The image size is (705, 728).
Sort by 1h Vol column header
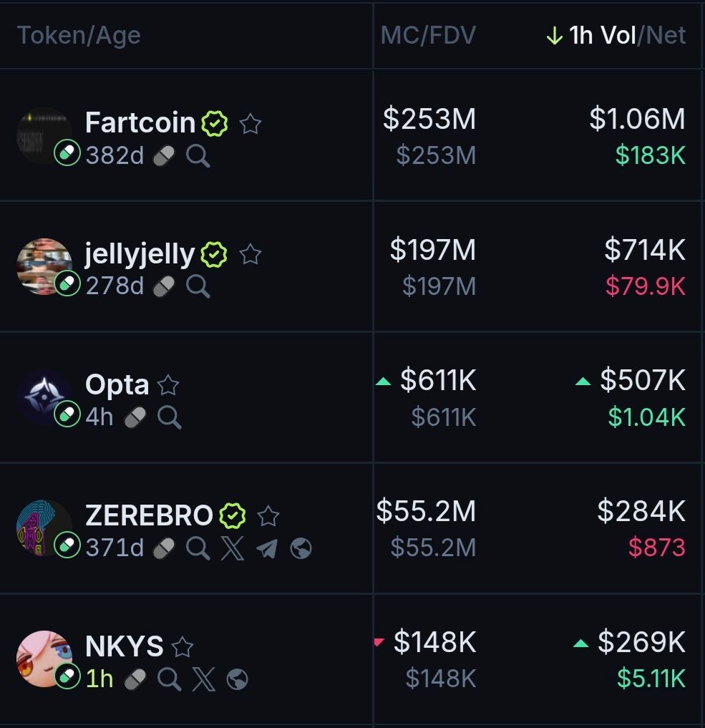click(x=603, y=35)
